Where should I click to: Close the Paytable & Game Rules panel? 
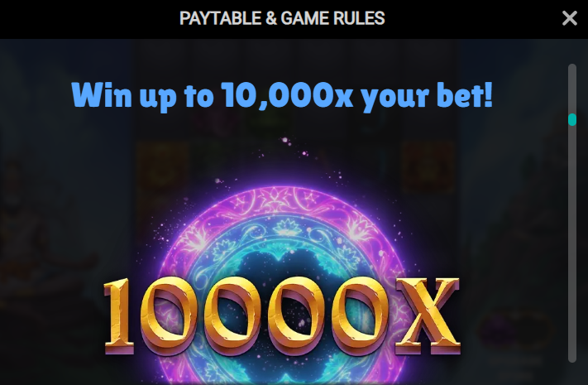click(x=569, y=18)
